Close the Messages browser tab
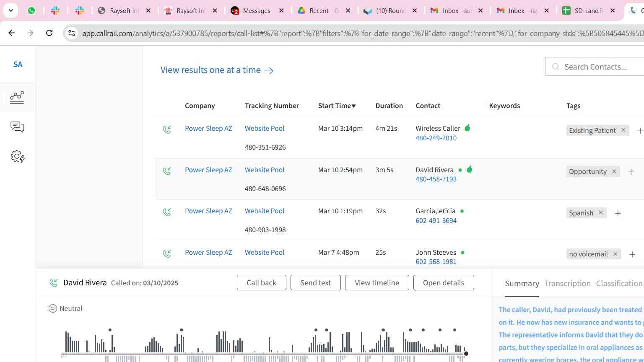644x362 pixels. (281, 10)
